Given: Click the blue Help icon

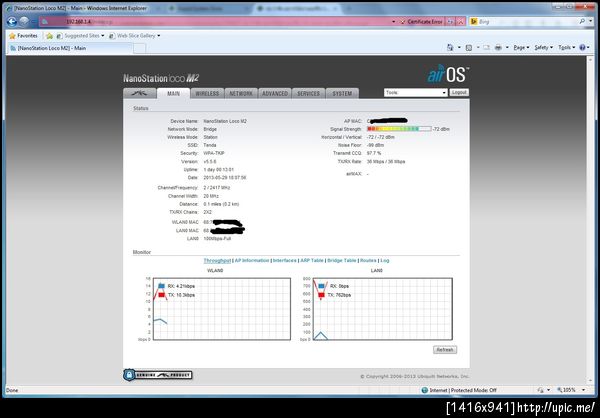Looking at the screenshot, I should (x=582, y=47).
